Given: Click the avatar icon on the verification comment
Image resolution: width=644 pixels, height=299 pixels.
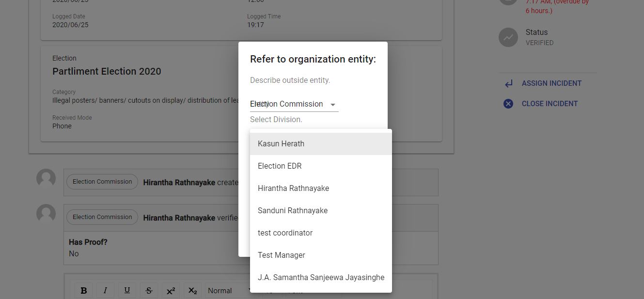Looking at the screenshot, I should [x=46, y=214].
